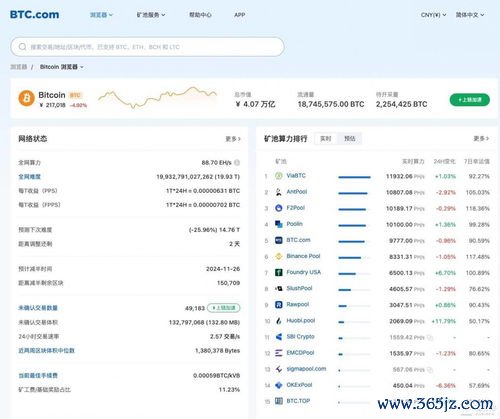The height and width of the screenshot is (419, 500).
Task: Click Huobi.pool +11.79% change value
Action: pyautogui.click(x=444, y=321)
